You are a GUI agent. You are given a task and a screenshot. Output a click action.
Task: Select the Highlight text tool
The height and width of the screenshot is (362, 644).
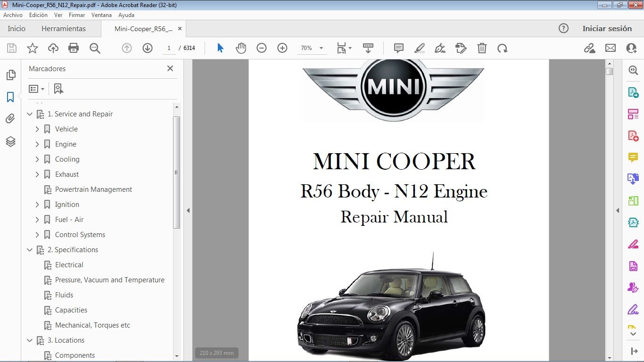coord(419,48)
